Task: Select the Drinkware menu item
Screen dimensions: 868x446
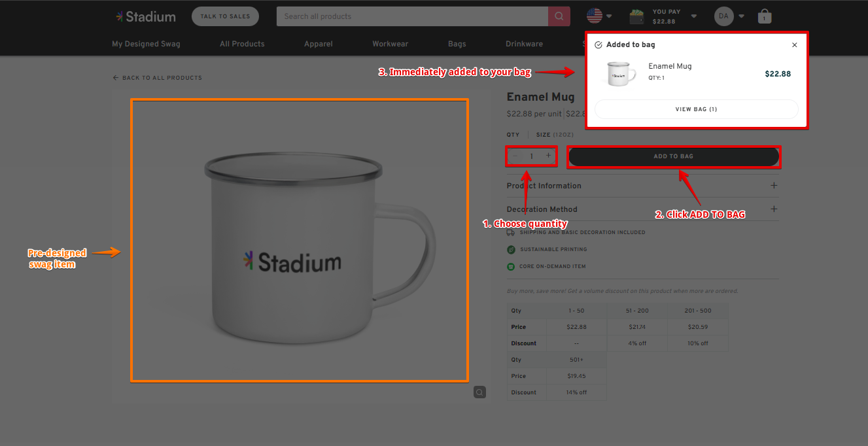Action: coord(524,44)
